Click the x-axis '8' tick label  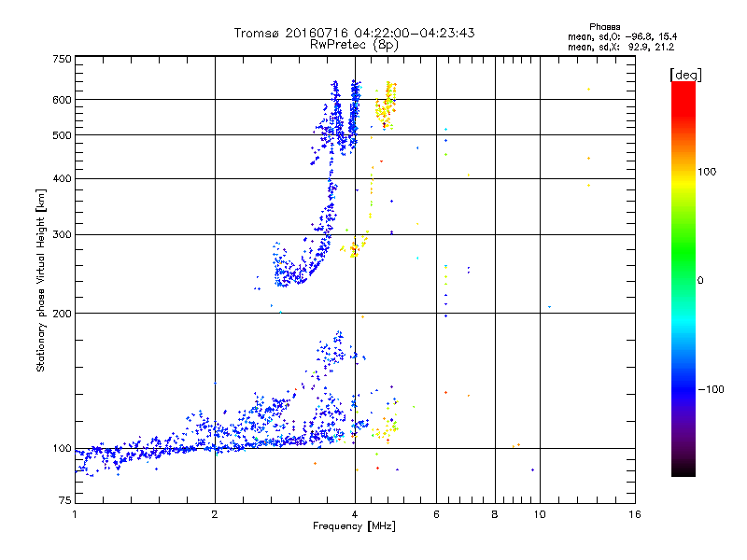coord(495,514)
